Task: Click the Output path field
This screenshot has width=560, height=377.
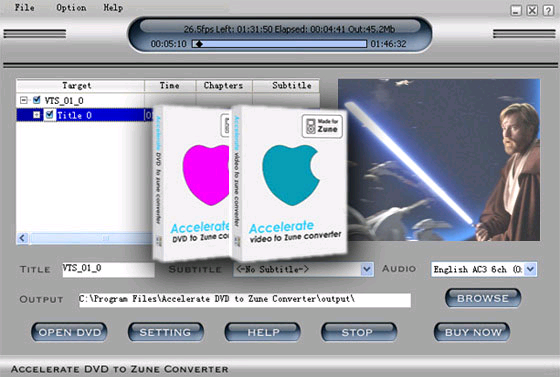Action: pyautogui.click(x=245, y=300)
